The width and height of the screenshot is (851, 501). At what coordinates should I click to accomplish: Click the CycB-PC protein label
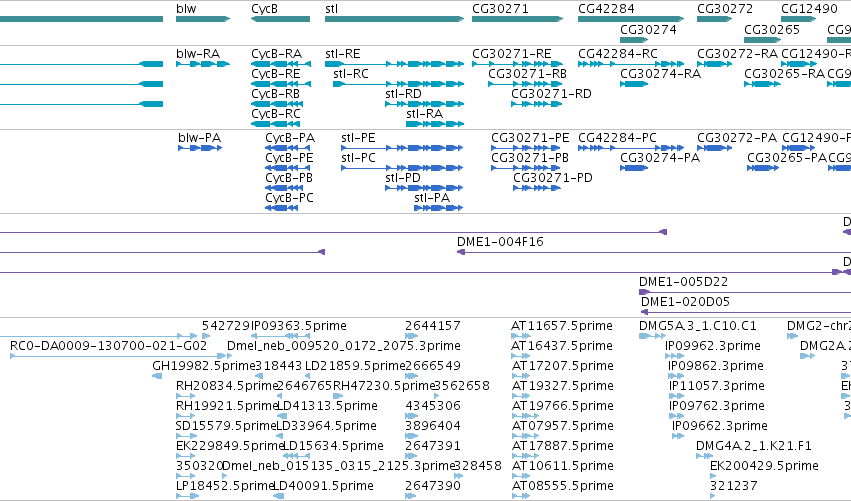tap(289, 198)
